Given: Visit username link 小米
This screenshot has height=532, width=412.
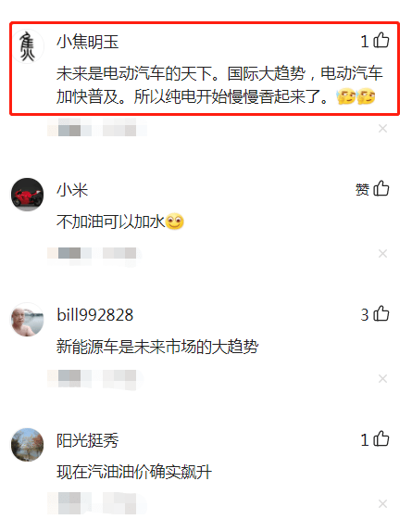Looking at the screenshot, I should (x=72, y=190).
